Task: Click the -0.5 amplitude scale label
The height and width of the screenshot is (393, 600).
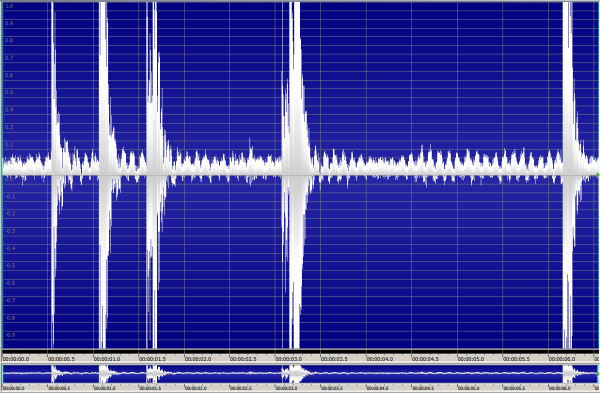Action: pos(10,266)
